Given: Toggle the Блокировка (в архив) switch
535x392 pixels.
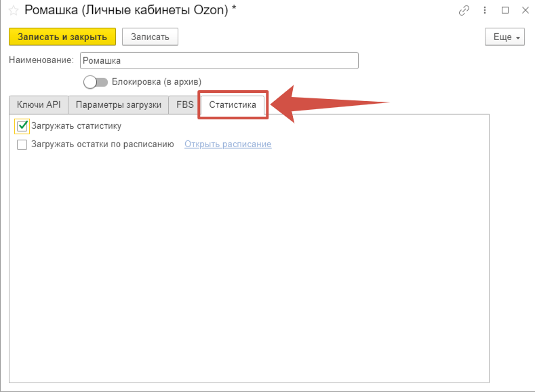Looking at the screenshot, I should (96, 81).
